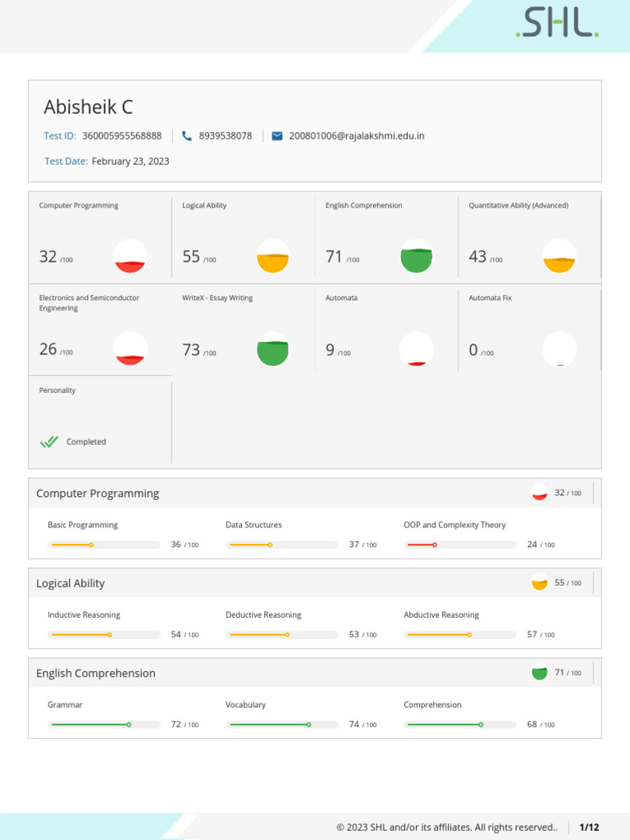The height and width of the screenshot is (840, 630).
Task: Click the phone icon beside 8939538078
Action: tap(187, 136)
